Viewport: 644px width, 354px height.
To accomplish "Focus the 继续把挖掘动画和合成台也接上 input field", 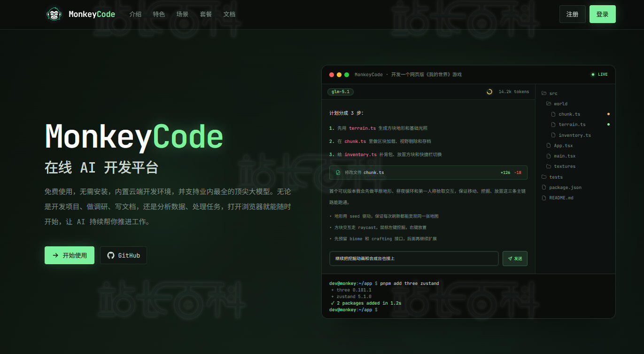I will [x=414, y=259].
